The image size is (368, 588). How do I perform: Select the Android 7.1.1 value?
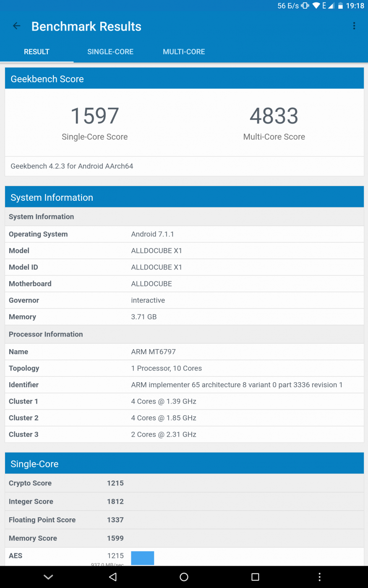click(152, 234)
